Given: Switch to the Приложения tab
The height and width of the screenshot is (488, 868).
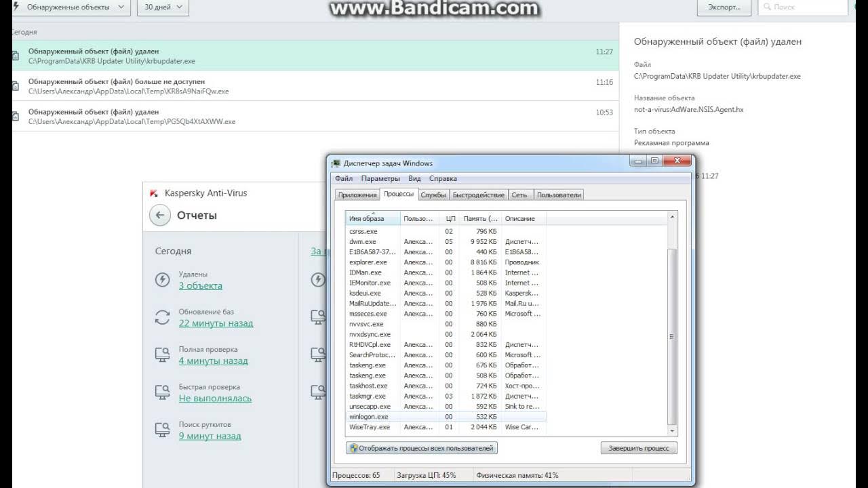Looking at the screenshot, I should (357, 195).
